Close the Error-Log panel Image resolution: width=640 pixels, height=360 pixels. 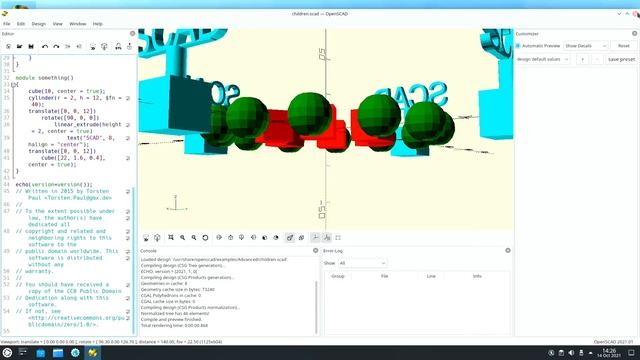[x=508, y=251]
